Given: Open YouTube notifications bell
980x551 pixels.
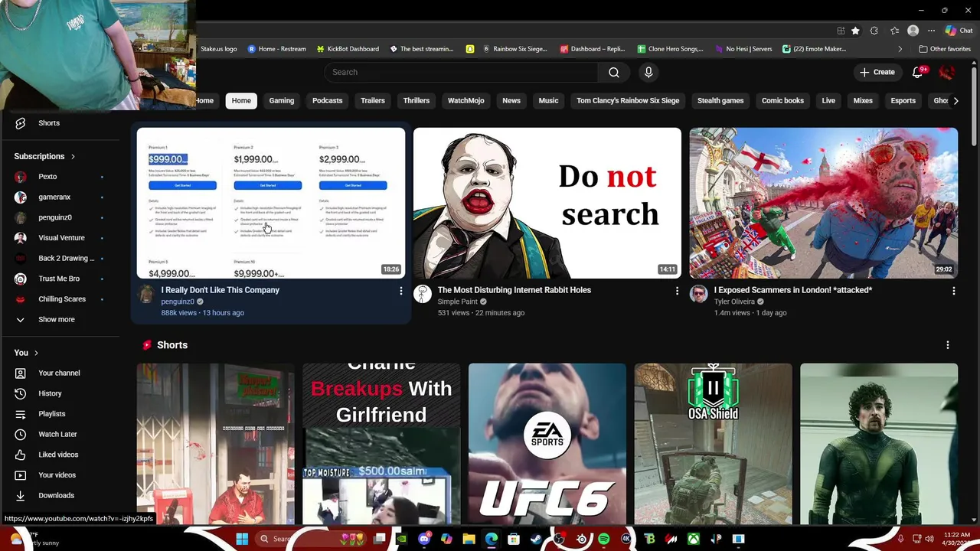Looking at the screenshot, I should [x=918, y=72].
